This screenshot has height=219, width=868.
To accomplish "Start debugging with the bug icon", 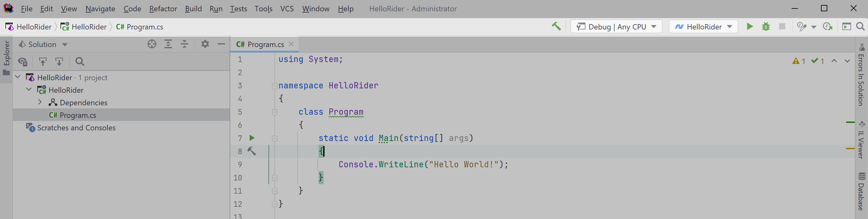I will [766, 26].
